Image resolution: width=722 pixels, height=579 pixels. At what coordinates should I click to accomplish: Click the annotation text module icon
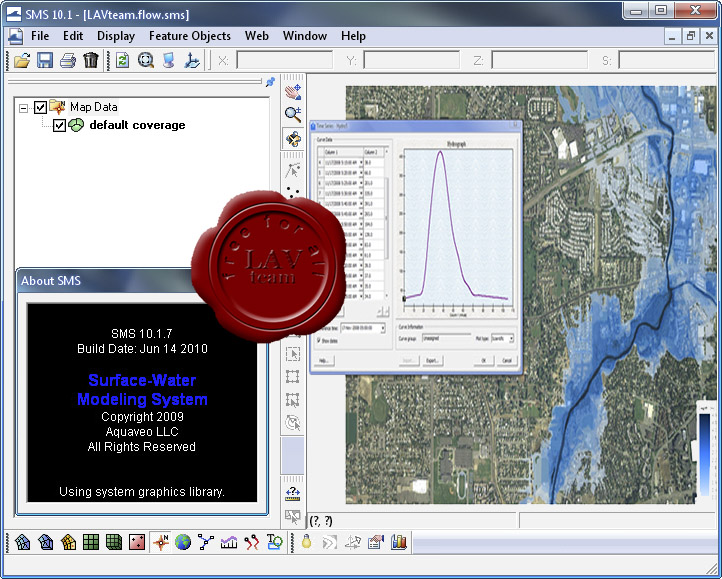click(x=274, y=542)
